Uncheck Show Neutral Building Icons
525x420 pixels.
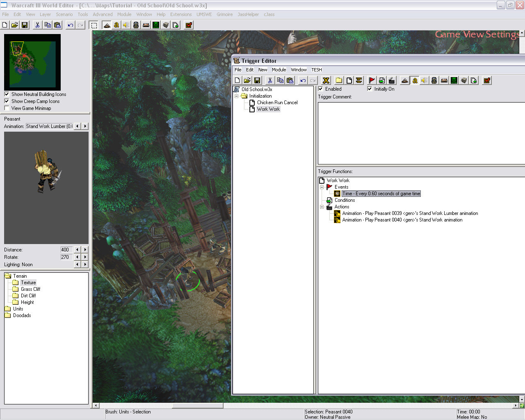tap(7, 94)
